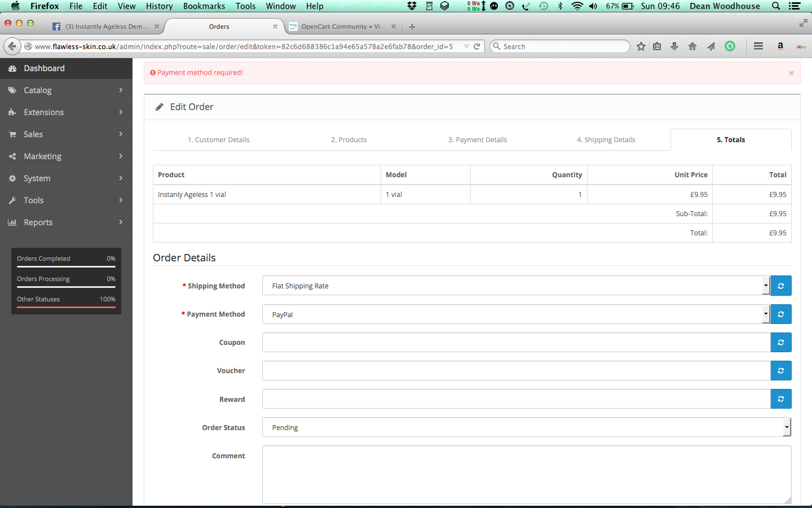Click the Marketing share icon

click(x=12, y=156)
